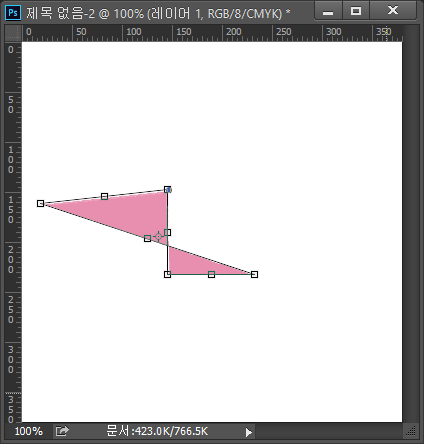
Task: Maximize the document window
Action: pyautogui.click(x=356, y=11)
